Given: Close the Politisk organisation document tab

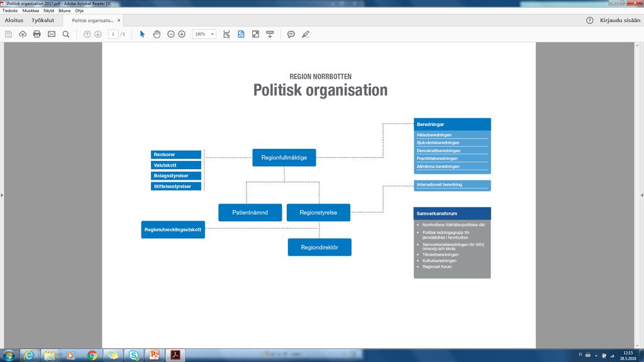Looking at the screenshot, I should click(119, 20).
